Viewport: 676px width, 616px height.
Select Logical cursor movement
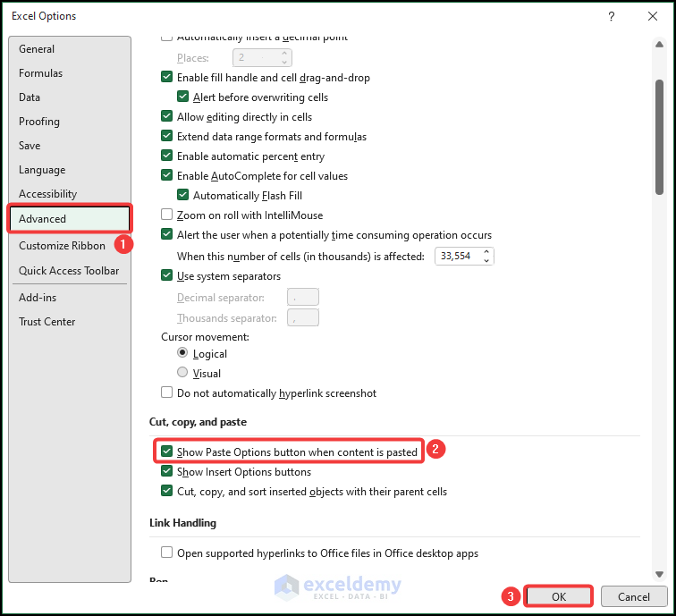182,353
